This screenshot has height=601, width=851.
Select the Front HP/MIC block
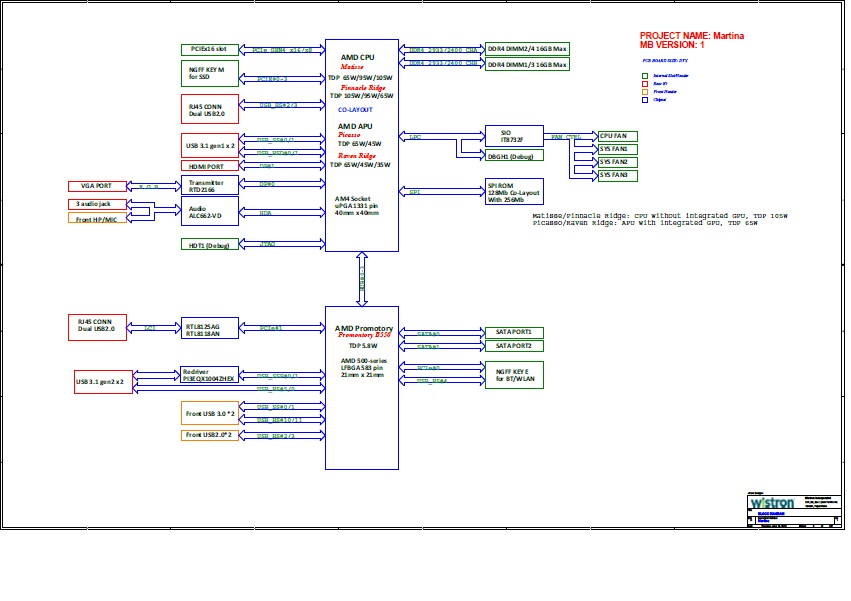(x=97, y=219)
